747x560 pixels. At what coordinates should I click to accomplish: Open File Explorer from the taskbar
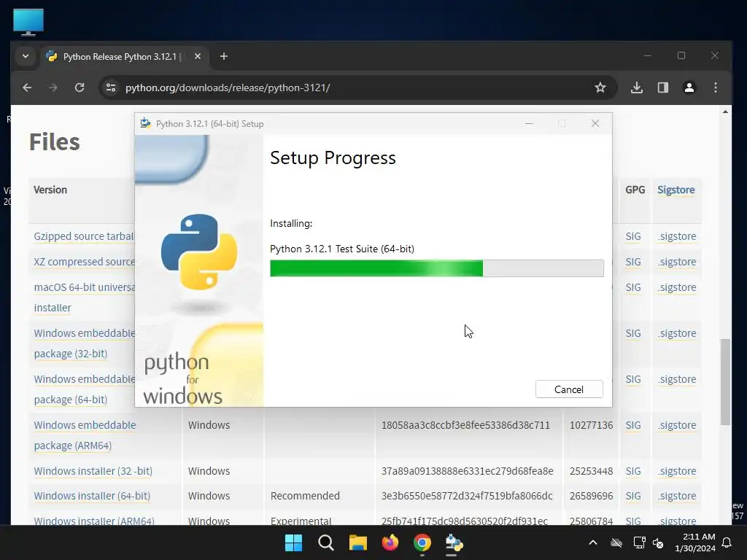tap(357, 542)
